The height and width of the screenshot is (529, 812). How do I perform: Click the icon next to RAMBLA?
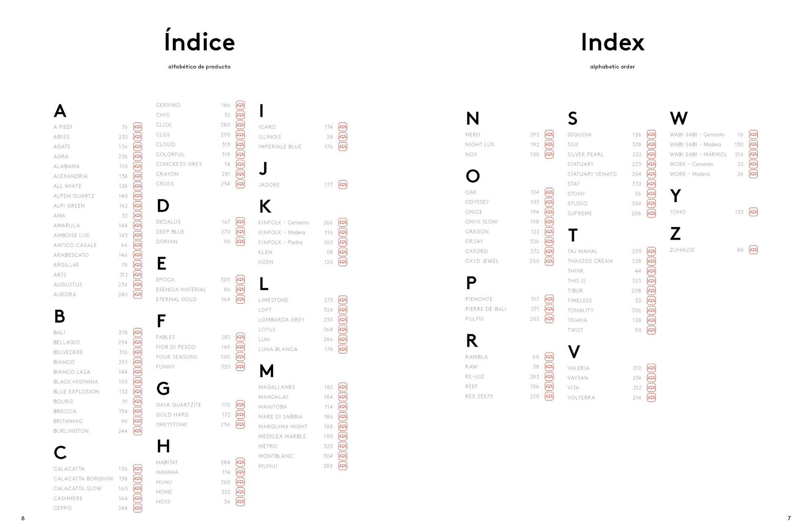point(549,357)
